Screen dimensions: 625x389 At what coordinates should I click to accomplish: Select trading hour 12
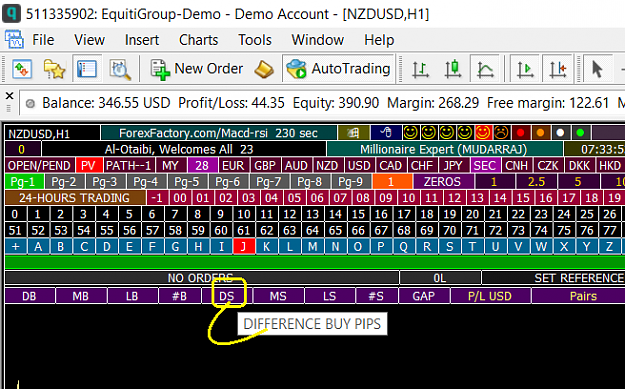click(454, 198)
